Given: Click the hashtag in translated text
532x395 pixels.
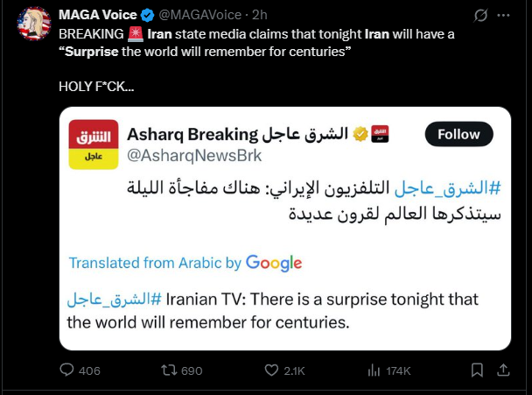Looking at the screenshot, I should (115, 300).
